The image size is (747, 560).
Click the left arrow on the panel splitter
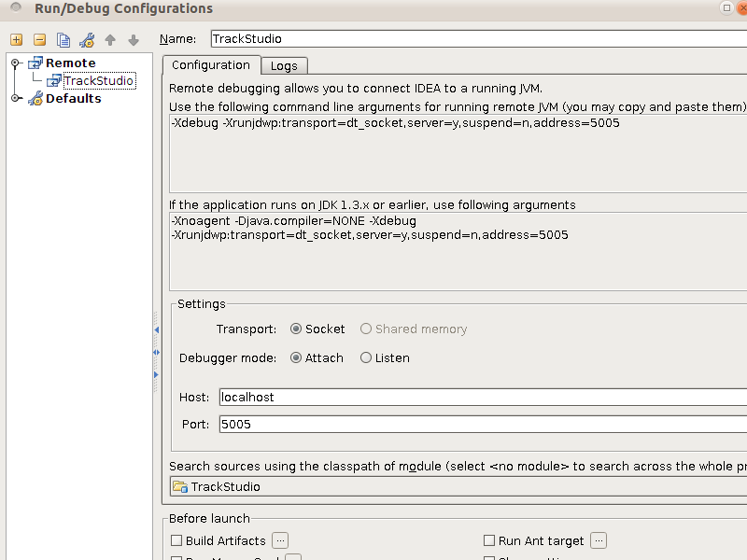coord(156,329)
